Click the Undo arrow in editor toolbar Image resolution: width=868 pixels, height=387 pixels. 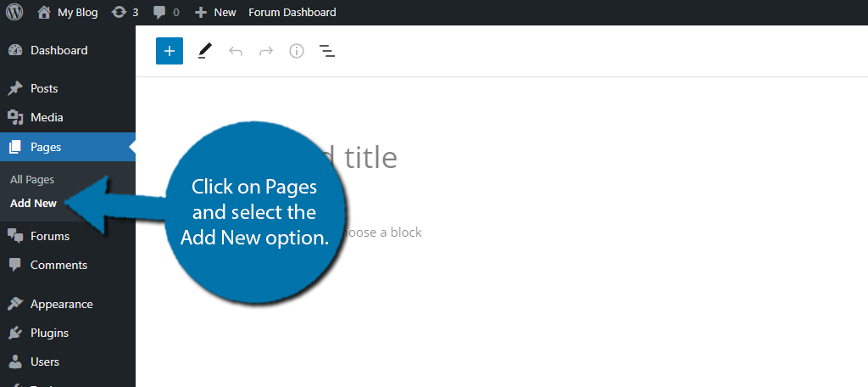(x=236, y=52)
